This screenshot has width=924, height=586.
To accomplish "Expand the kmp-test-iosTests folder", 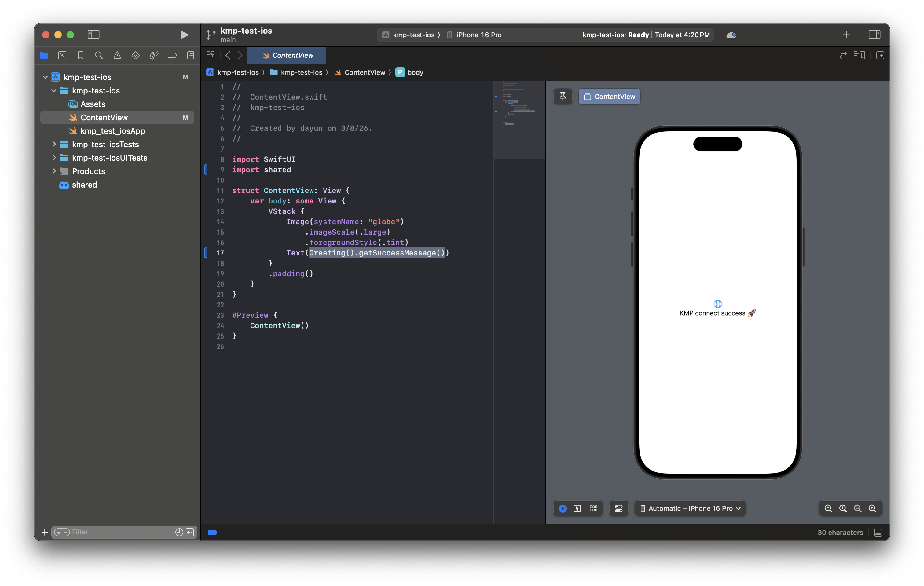I will (x=54, y=144).
